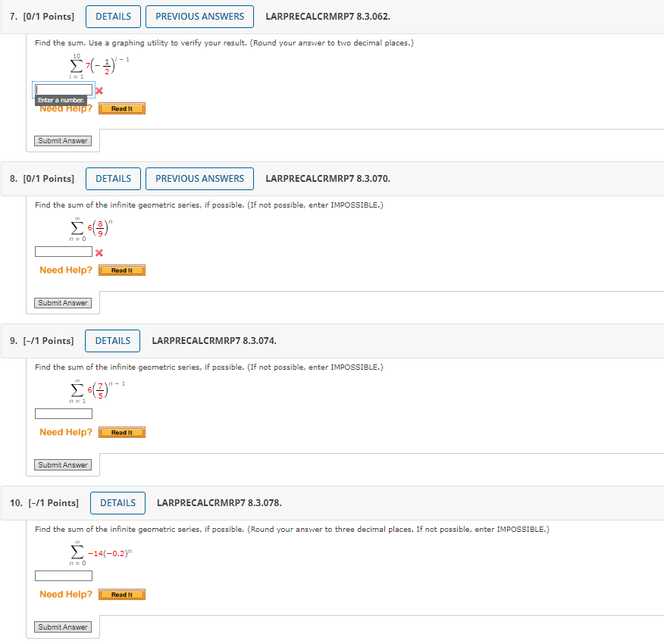
Task: Click the red X icon beside question 8 answer
Action: (99, 253)
